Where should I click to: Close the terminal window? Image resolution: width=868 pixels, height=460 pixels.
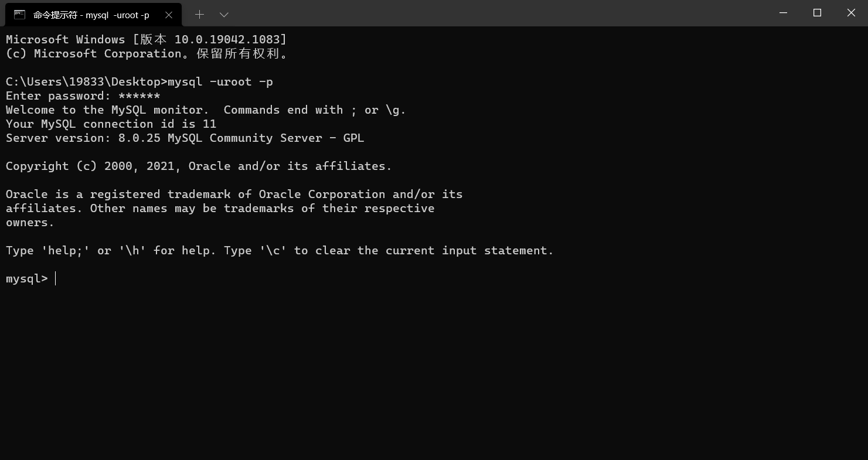(x=851, y=13)
